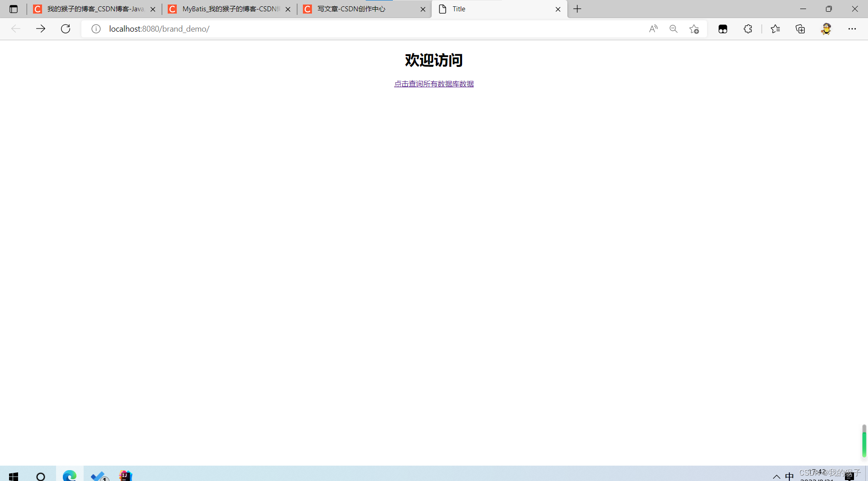Select the Title tab

500,9
